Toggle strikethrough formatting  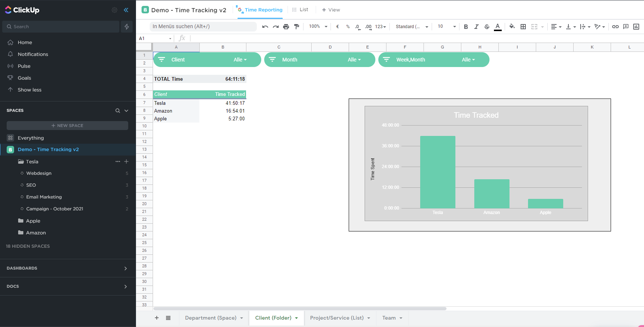[487, 27]
